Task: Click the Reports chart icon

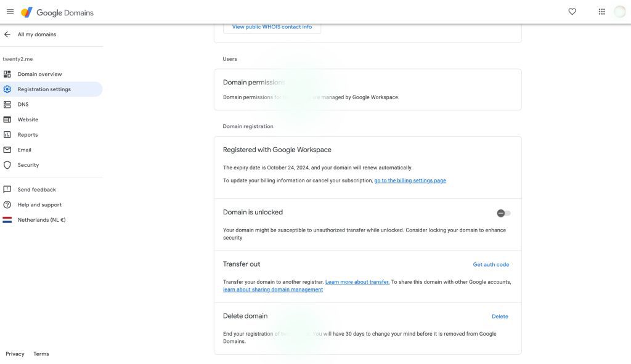Action: [7, 135]
